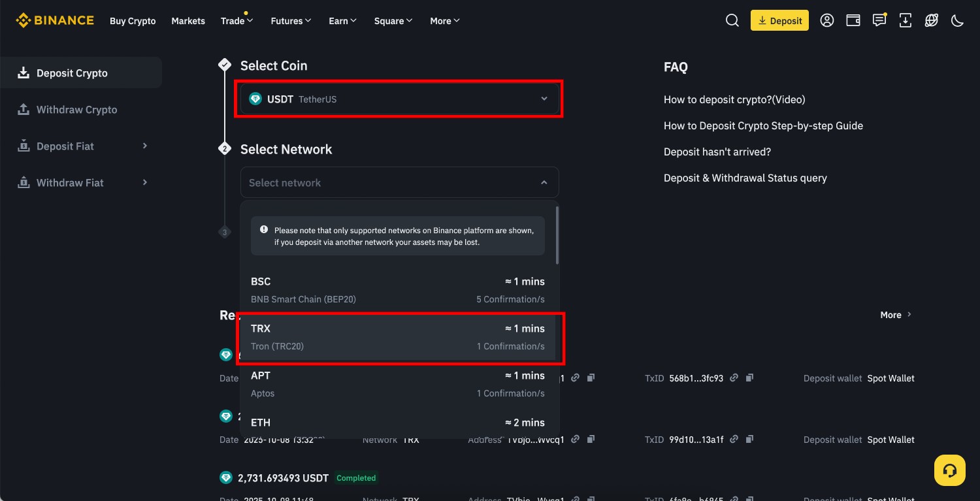Open link icon beside address TVbjo...Wvcq1
This screenshot has height=501, width=980.
click(x=575, y=439)
